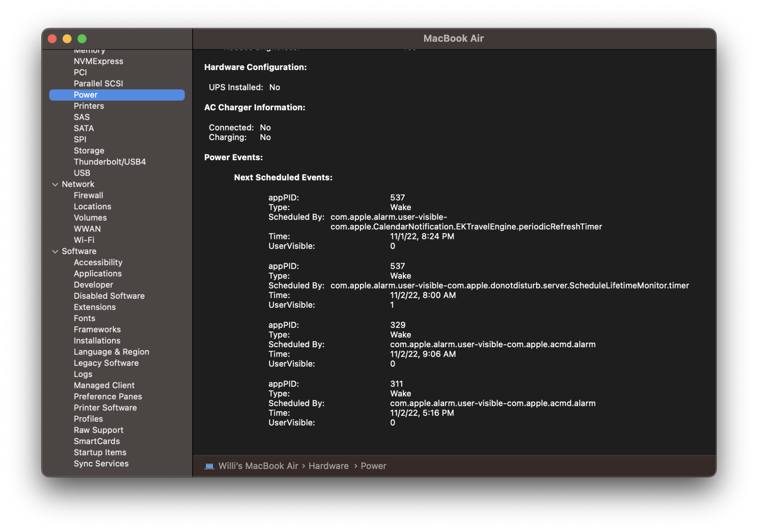Click the Network category heading
Viewport: 758px width, 532px height.
78,184
